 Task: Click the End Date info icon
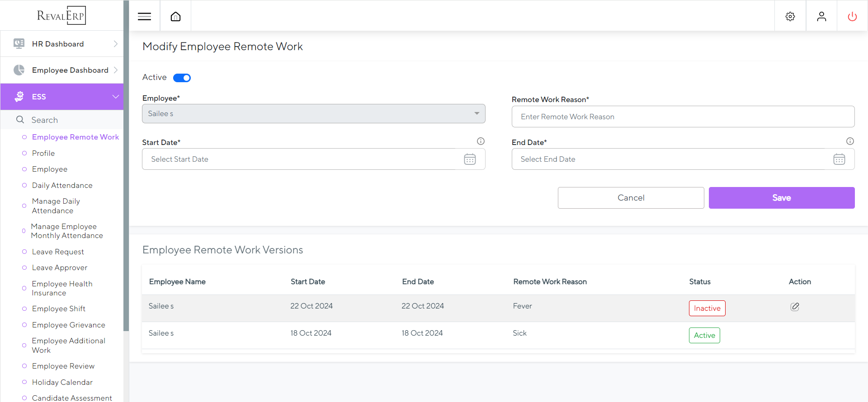[x=850, y=141]
